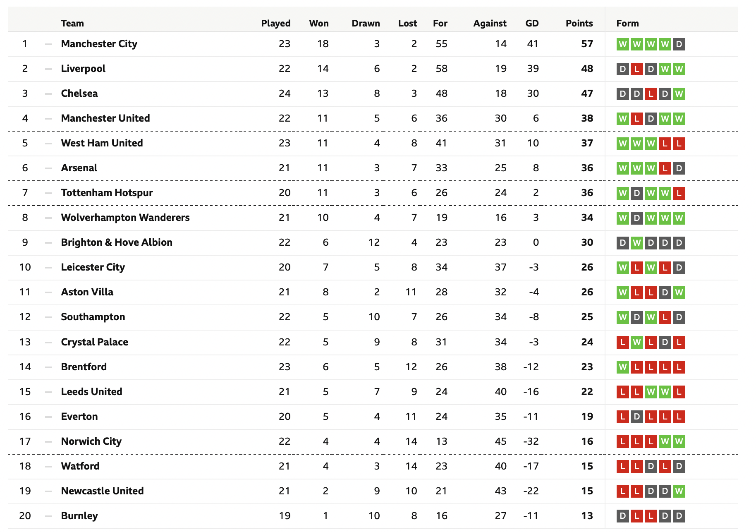This screenshot has width=756, height=532.
Task: Click the red L badge in Liverpool's form
Action: (636, 69)
